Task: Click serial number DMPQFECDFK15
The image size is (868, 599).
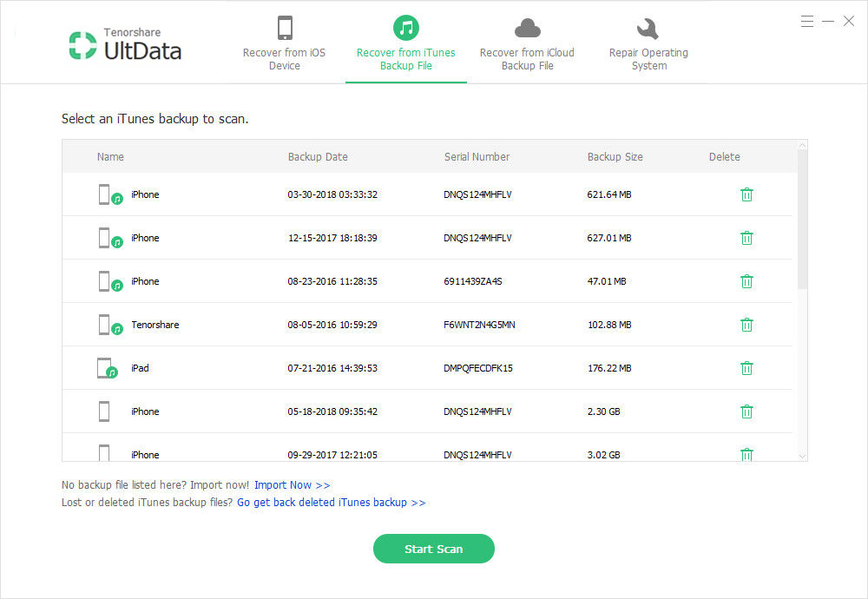Action: click(x=478, y=367)
